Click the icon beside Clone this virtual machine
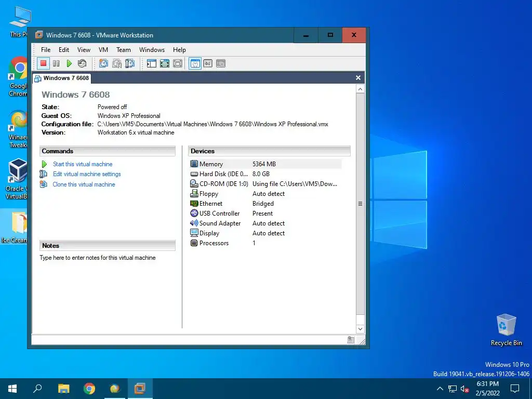This screenshot has width=532, height=399. [x=44, y=184]
